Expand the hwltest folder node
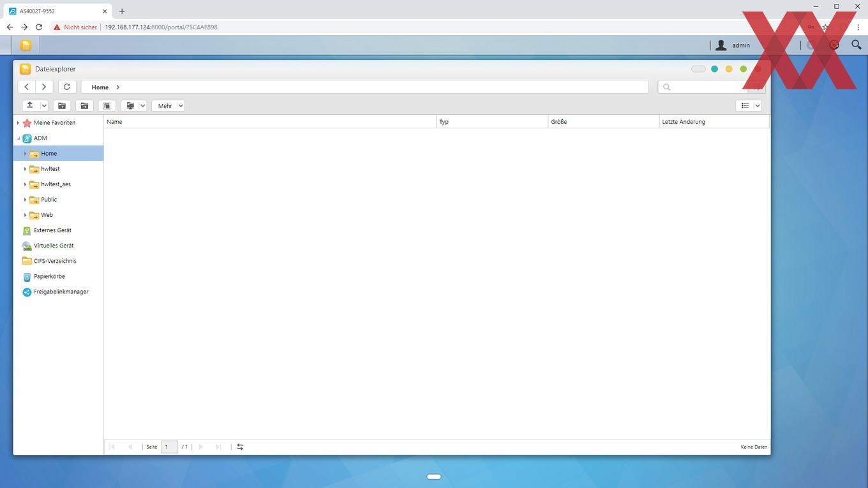868x488 pixels. tap(25, 169)
